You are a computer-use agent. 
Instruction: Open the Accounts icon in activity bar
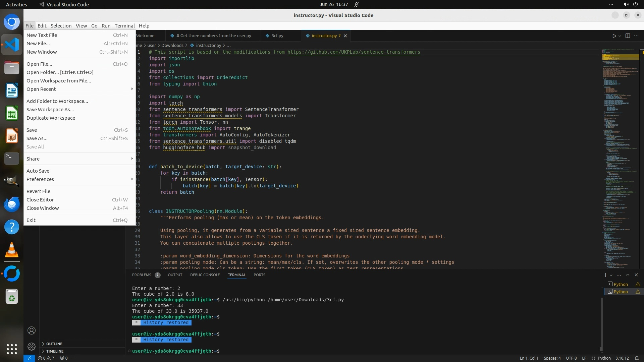click(32, 330)
